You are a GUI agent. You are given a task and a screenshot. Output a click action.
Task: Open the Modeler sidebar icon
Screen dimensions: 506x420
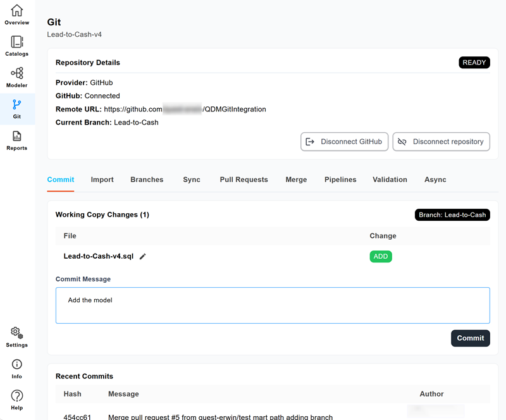tap(17, 73)
